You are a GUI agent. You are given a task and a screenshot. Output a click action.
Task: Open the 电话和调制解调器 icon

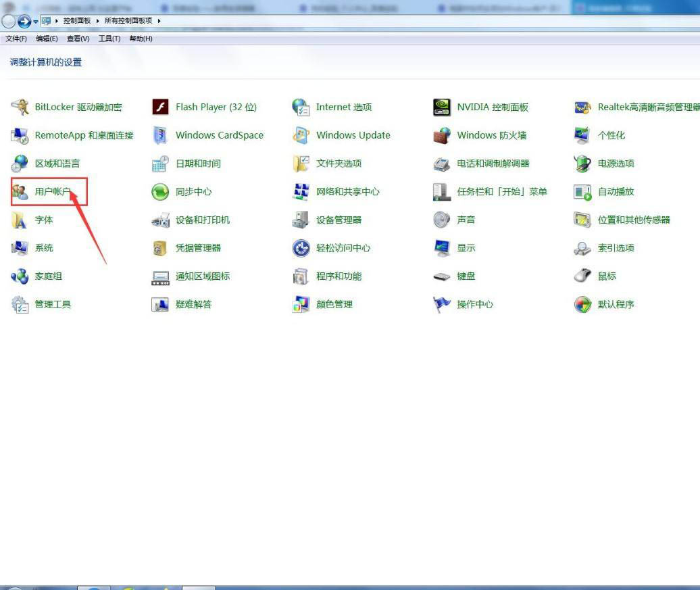click(x=442, y=164)
